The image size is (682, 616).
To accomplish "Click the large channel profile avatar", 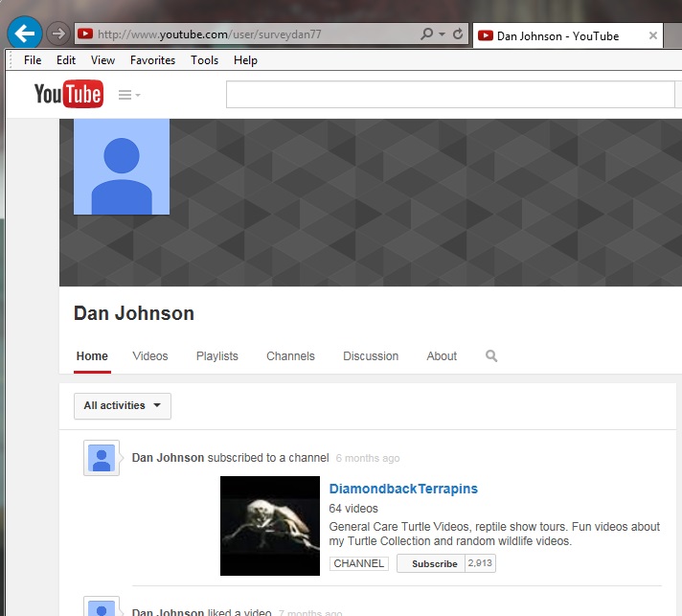I will pos(122,167).
